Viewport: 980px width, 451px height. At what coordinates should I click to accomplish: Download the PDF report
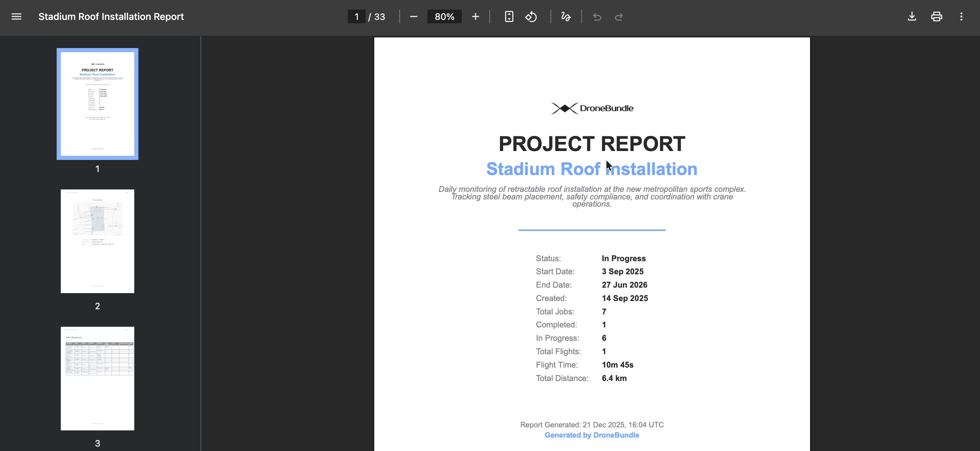pos(912,17)
